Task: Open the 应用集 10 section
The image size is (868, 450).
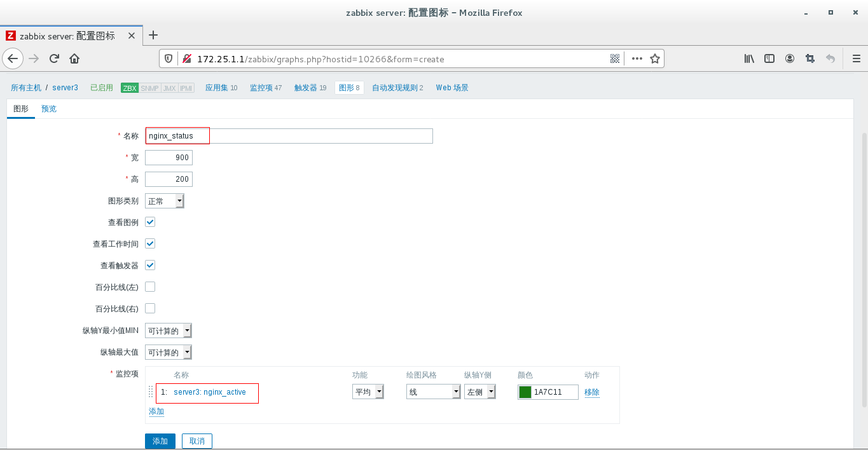Action: [221, 88]
